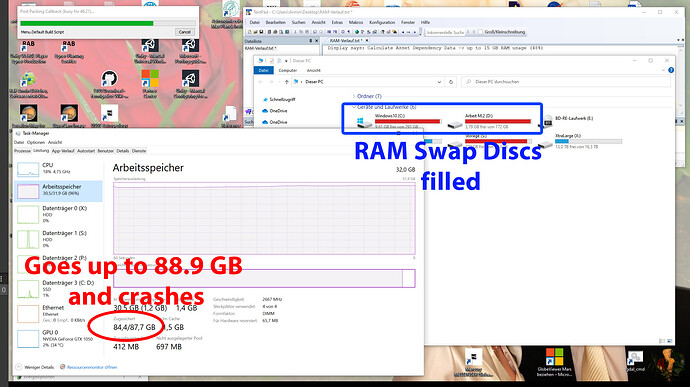Click the Dieser PC durchsuchen search field
690x387 pixels.
pos(566,82)
